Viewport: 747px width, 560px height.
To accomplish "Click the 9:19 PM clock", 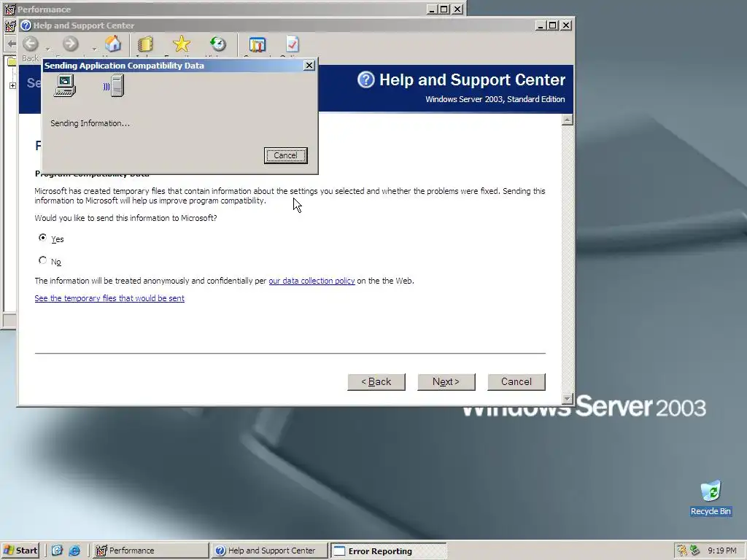I will point(721,551).
